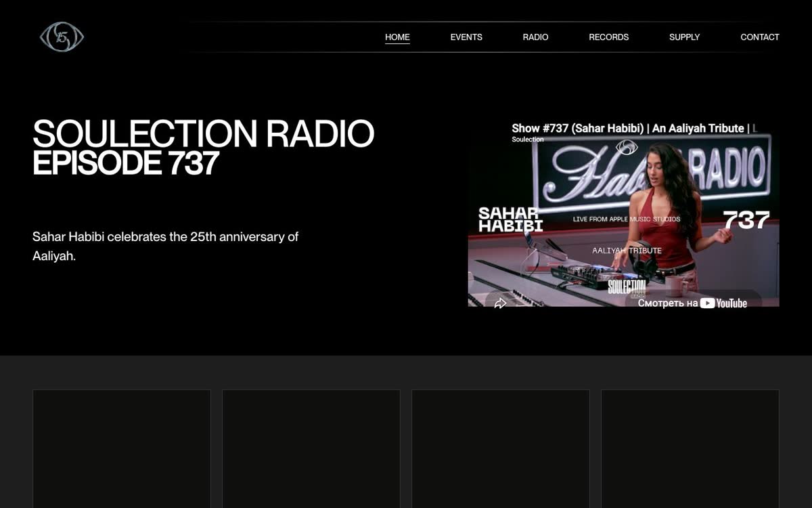
Task: Go to the EVENTS page
Action: 466,37
